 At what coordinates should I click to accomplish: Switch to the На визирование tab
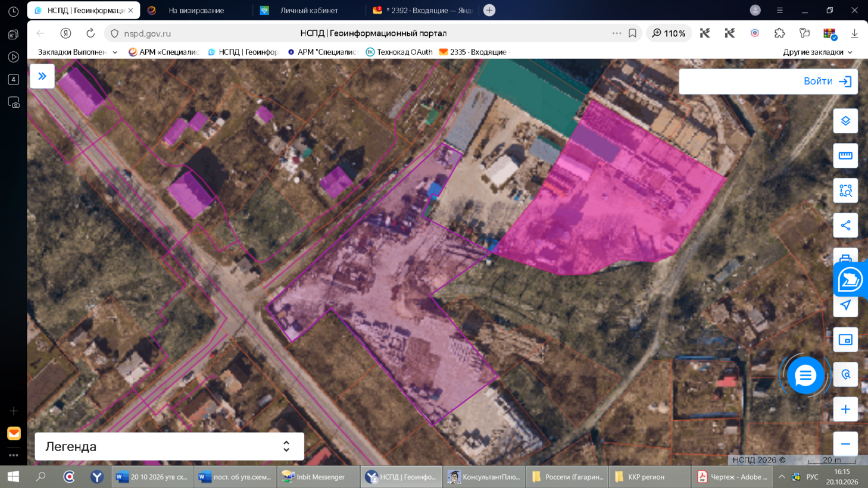[x=196, y=10]
